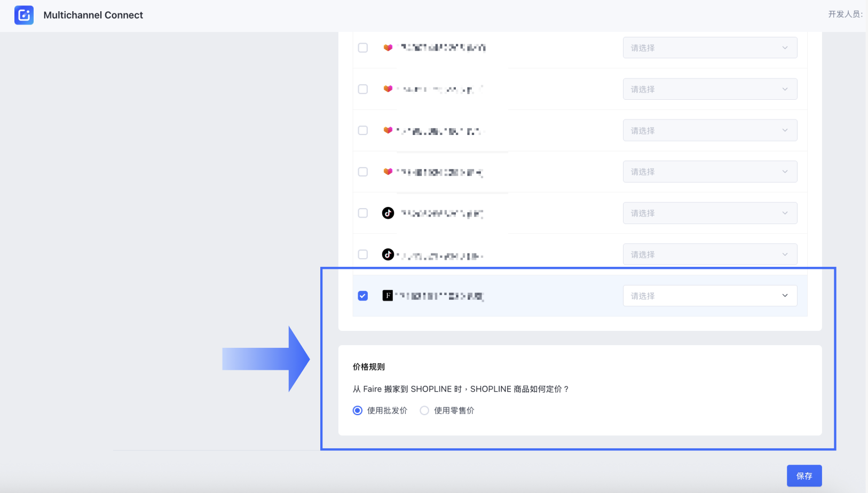
Task: Expand the 请选择 dropdown in the last Lazada row
Action: [x=710, y=172]
